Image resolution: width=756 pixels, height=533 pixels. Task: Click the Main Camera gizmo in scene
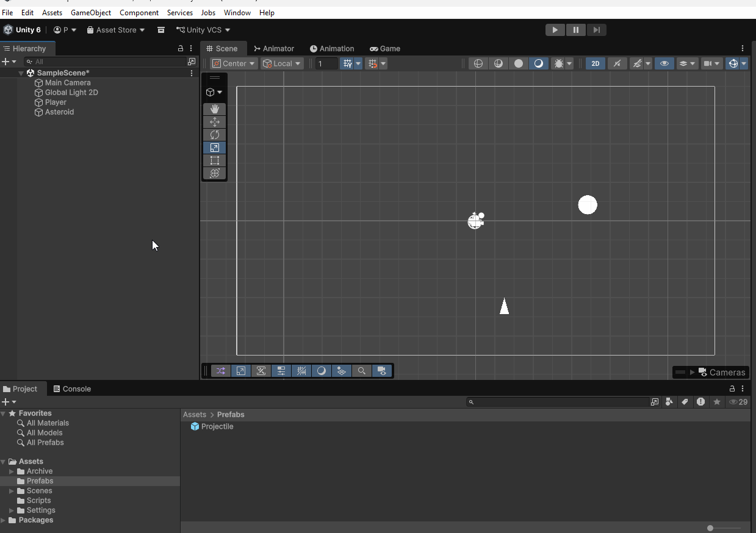pos(476,221)
